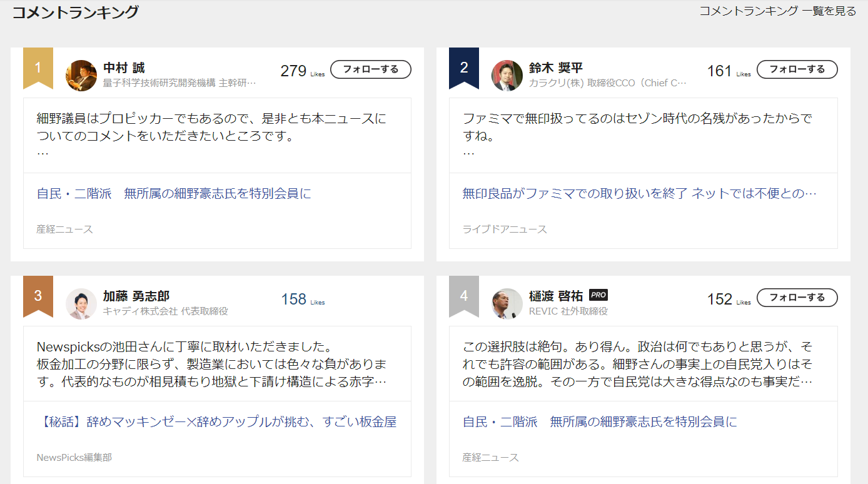Screen dimensions: 868x484
Task: Click the PRO badge beside 樋渡 啓祐
Action: tap(598, 295)
